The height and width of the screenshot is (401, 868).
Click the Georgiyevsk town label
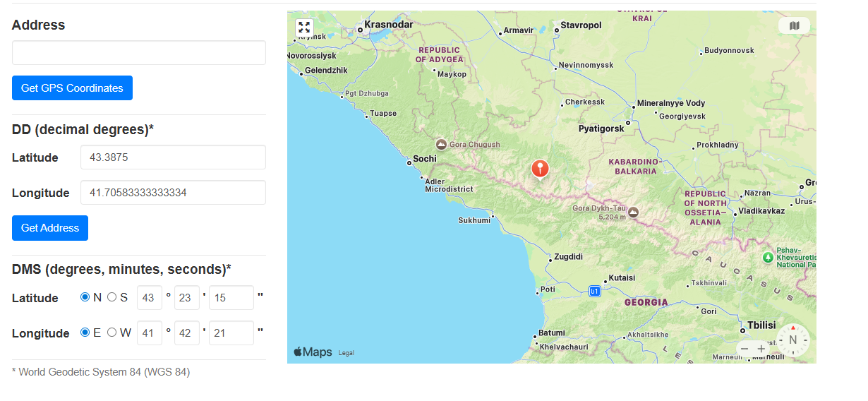tap(682, 116)
